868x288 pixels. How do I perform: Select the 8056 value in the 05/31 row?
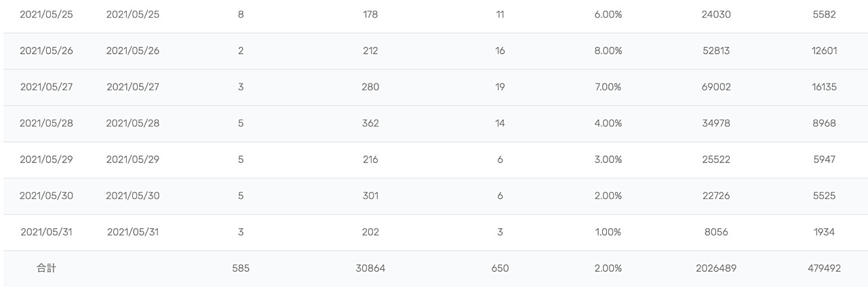716,232
